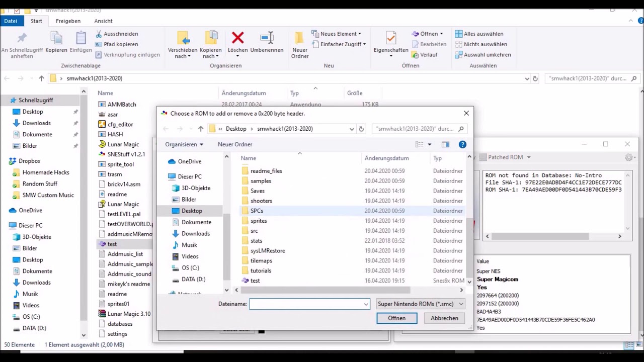Click Ausschneiden scissors in ribbon
The width and height of the screenshot is (644, 362).
tap(116, 34)
